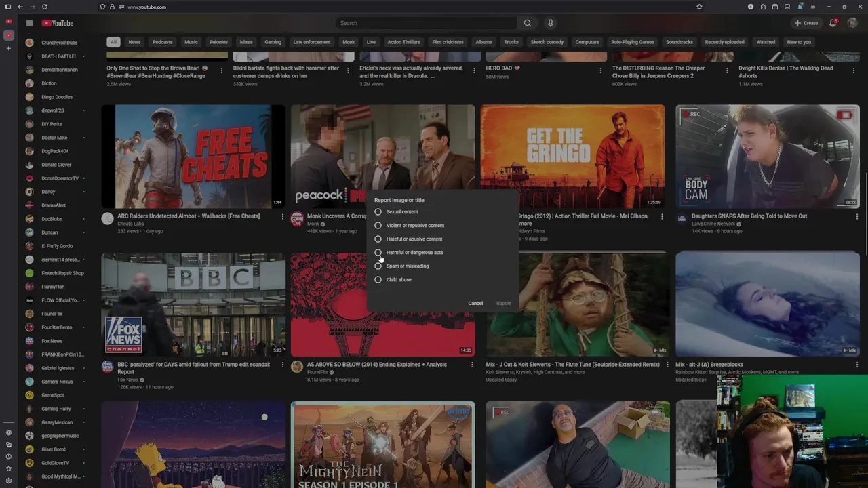The image size is (868, 488).
Task: Open browser settings gear in left strip
Action: [x=9, y=481]
